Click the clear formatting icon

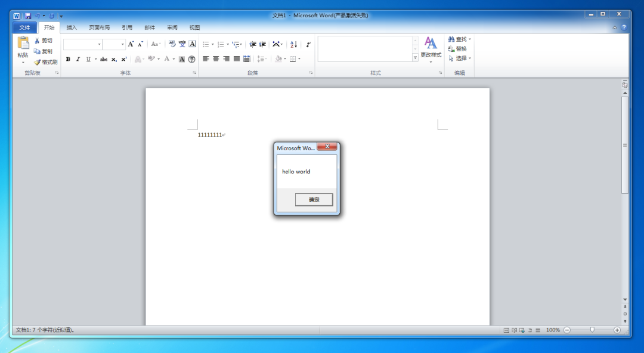pos(172,44)
